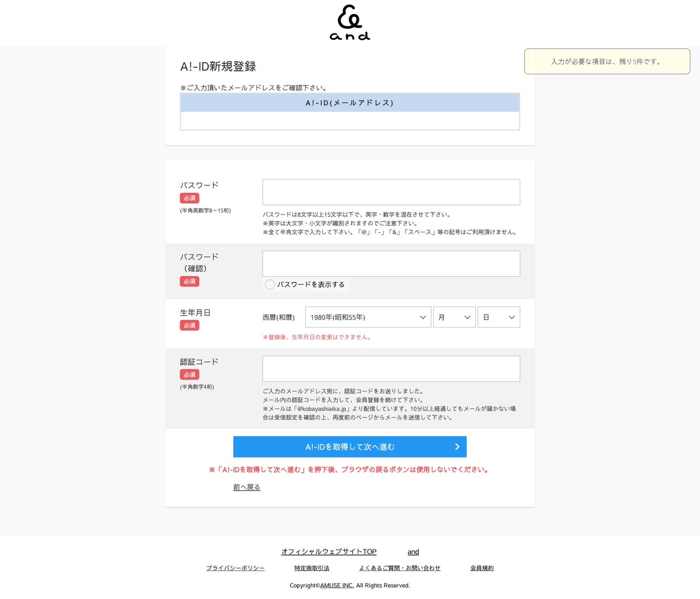Click the A!-ID(メールアドレス) header cell
700x599 pixels.
(x=350, y=103)
